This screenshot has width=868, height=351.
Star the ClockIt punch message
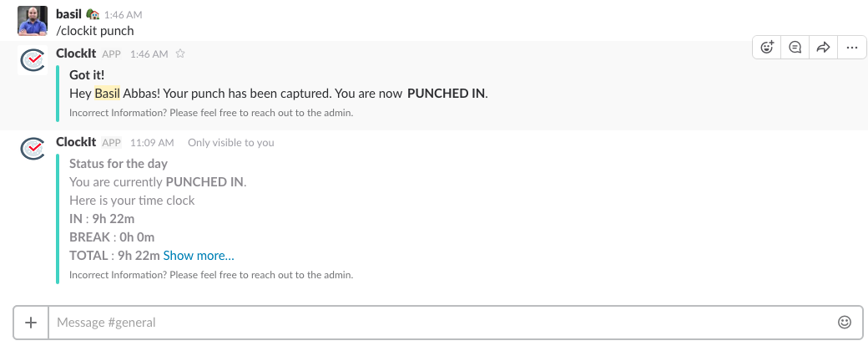coord(180,53)
